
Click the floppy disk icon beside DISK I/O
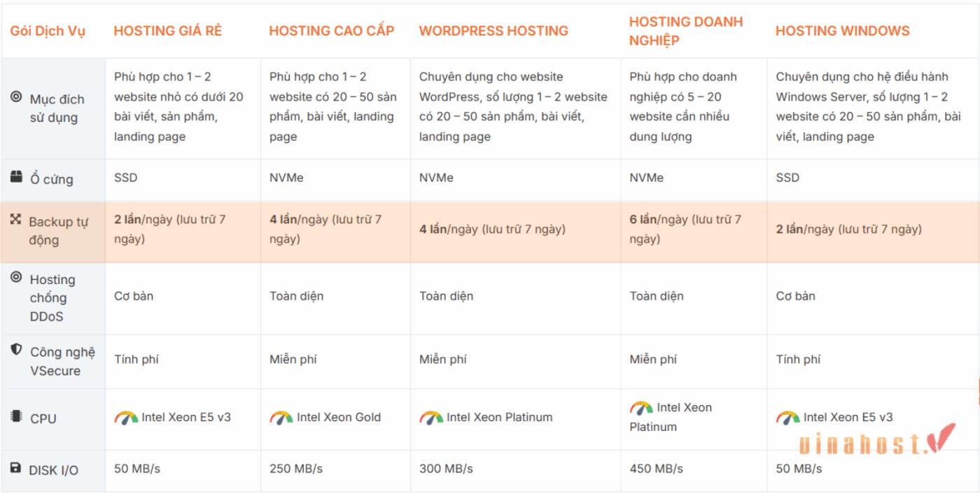(16, 467)
